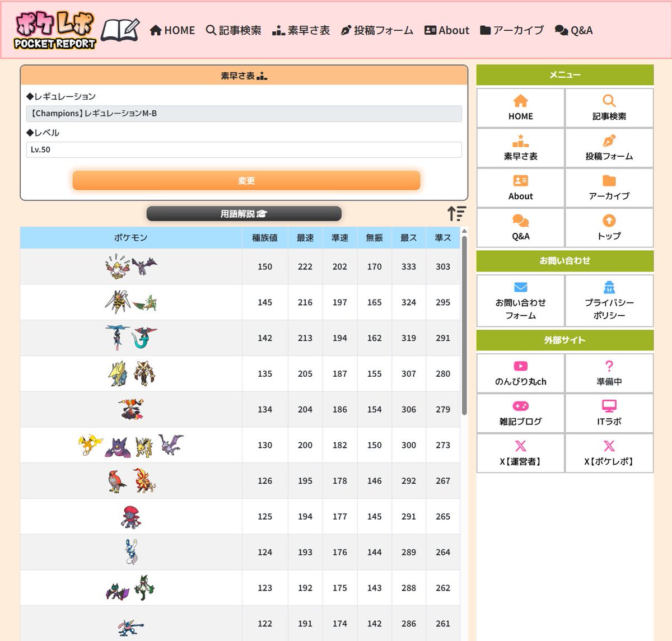This screenshot has width=672, height=641.
Task: Click the 最速 value 222
Action: (x=305, y=266)
